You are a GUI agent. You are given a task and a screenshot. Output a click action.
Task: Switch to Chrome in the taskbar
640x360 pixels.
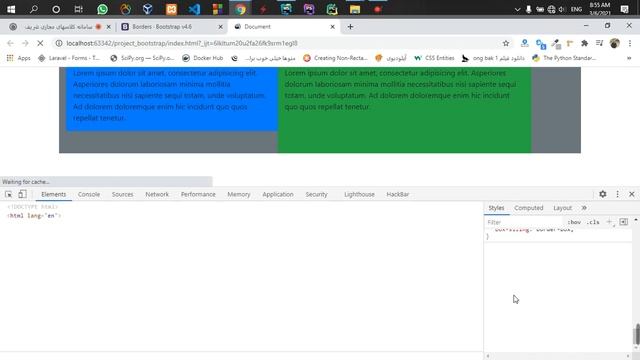pos(240,9)
